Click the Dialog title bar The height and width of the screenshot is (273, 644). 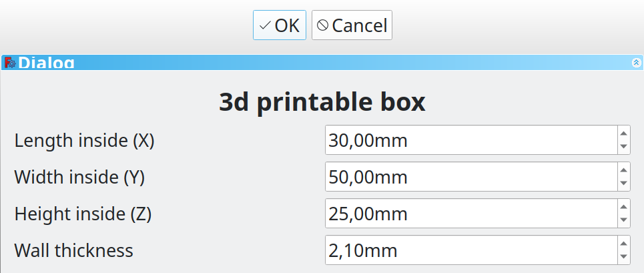[322, 62]
